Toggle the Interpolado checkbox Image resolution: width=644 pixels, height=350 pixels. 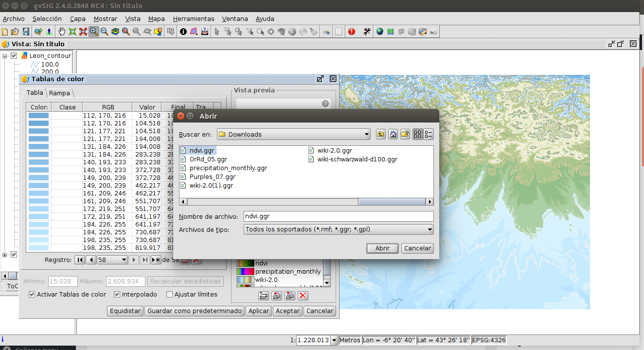tap(117, 295)
